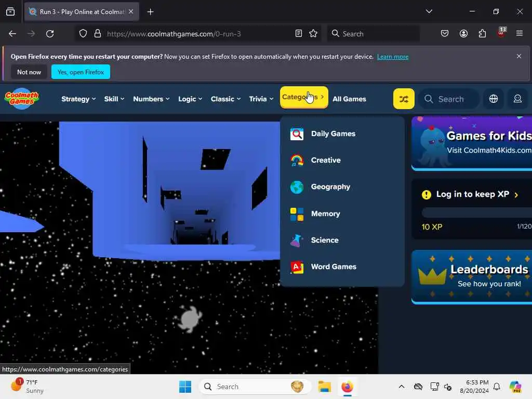Screen dimensions: 532x399
Task: Reload the page
Action: (x=50, y=34)
